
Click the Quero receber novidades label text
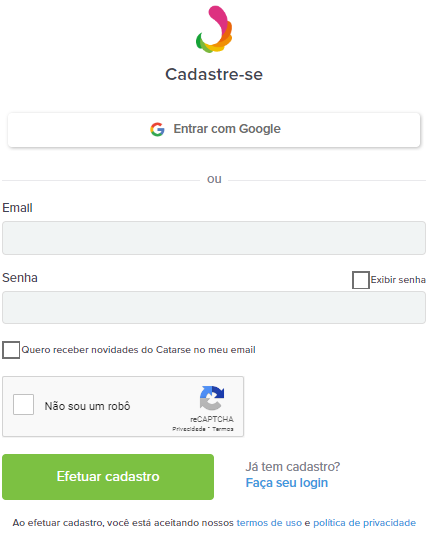coord(138,350)
